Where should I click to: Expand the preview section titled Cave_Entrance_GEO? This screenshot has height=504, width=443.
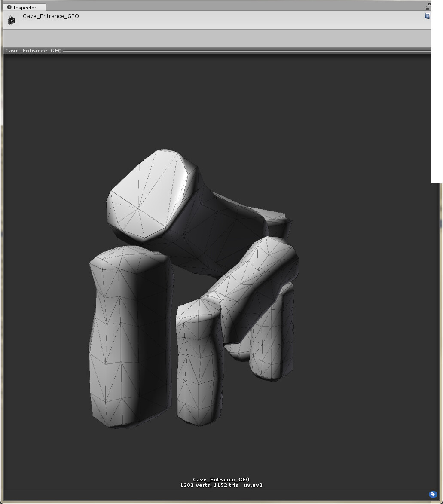click(x=34, y=50)
